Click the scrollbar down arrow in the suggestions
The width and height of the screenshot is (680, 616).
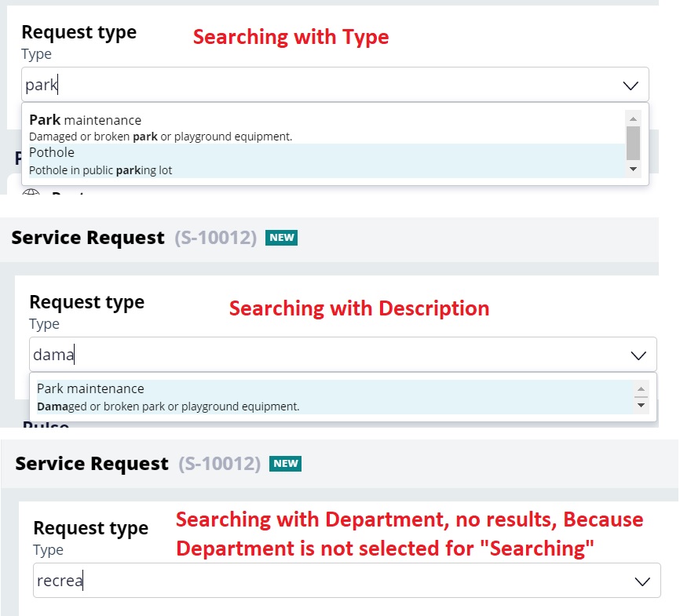point(634,169)
